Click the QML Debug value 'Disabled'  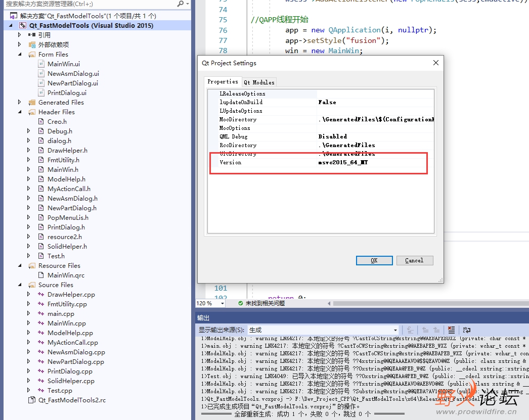[333, 136]
